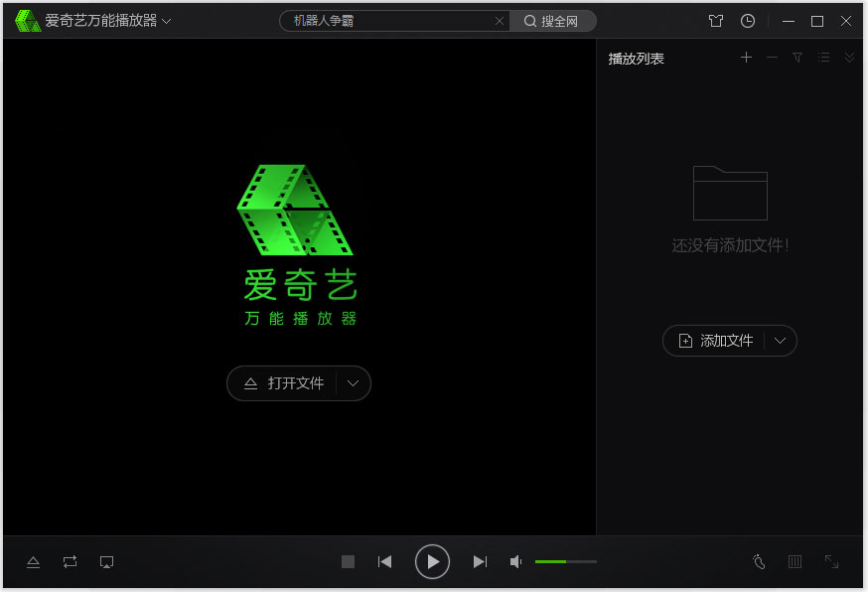Toggle the playlist list view mode icon
The height and width of the screenshot is (592, 868).
coord(823,58)
